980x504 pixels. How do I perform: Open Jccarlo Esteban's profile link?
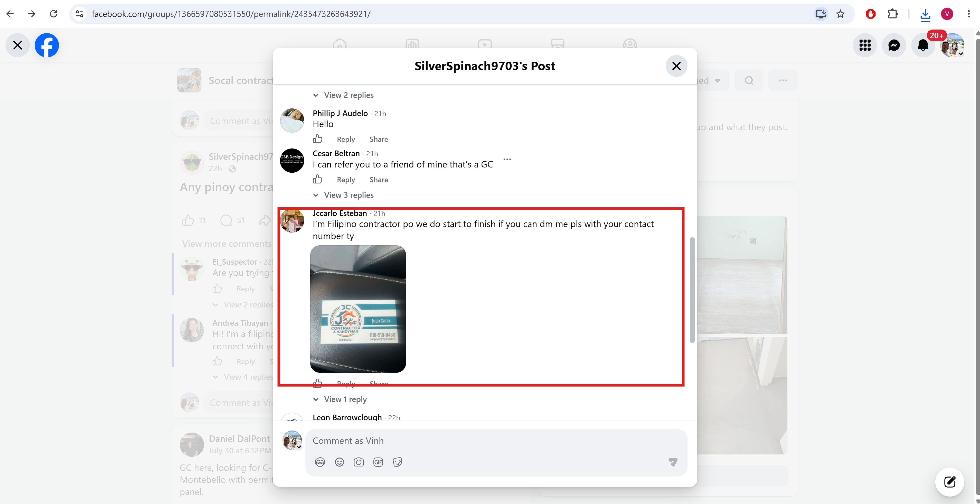coord(340,213)
